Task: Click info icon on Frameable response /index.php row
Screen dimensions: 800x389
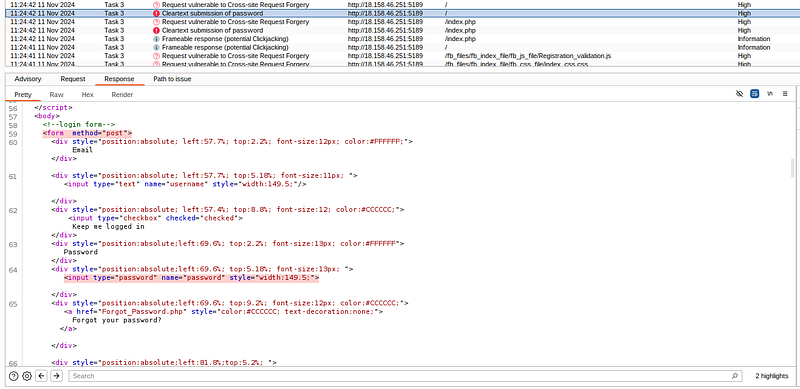Action: coord(156,39)
